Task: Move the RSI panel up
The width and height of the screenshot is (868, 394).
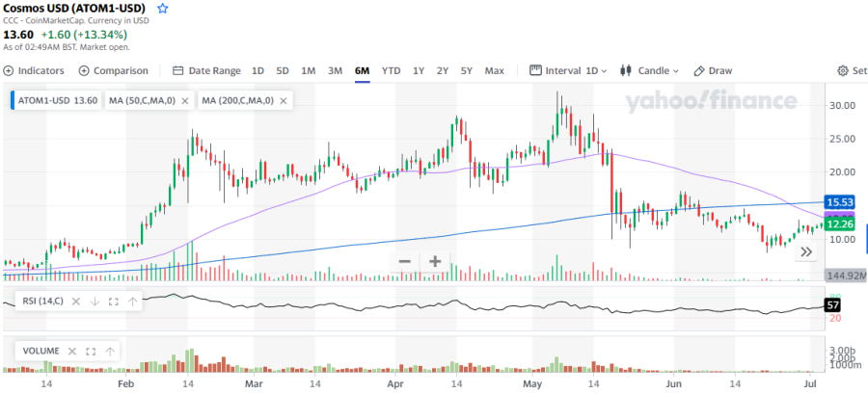Action: click(132, 302)
